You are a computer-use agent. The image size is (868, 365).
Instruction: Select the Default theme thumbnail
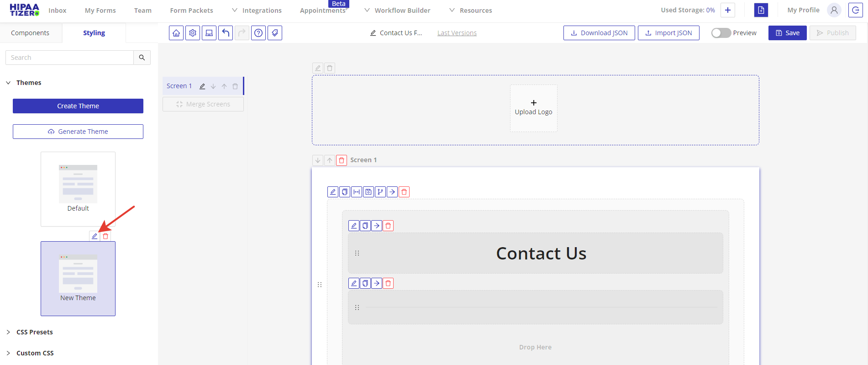click(78, 188)
